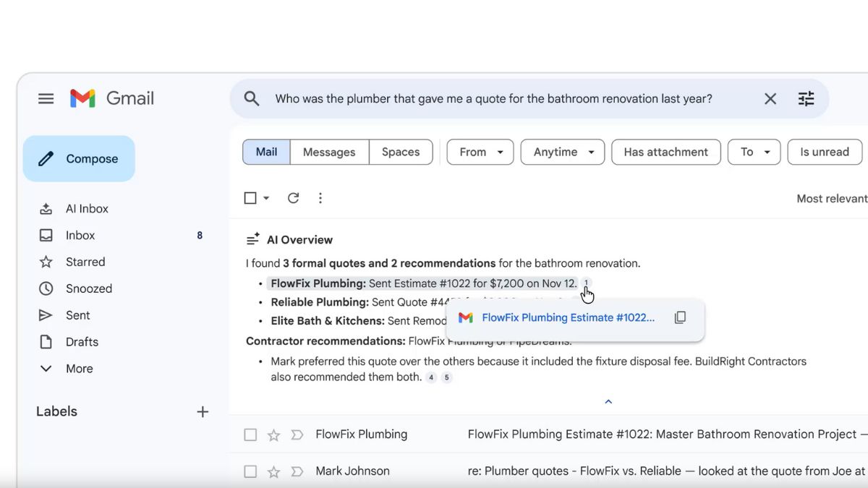Open the three-dot more options menu
This screenshot has width=868, height=488.
(x=320, y=197)
